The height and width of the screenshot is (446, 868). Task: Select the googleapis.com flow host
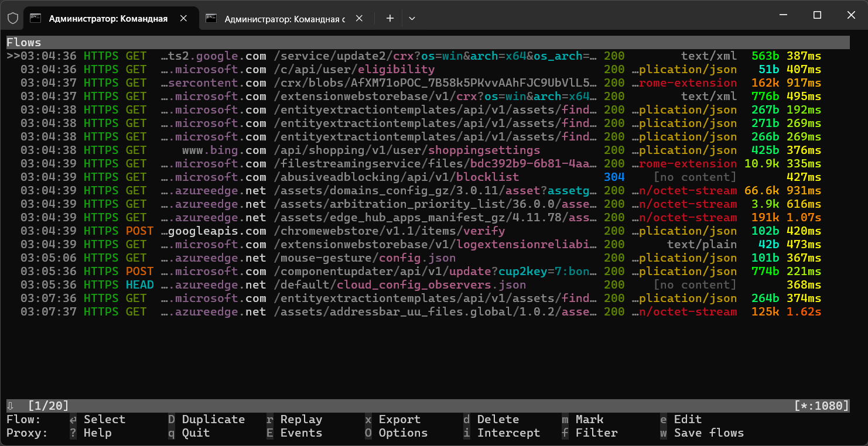point(214,231)
